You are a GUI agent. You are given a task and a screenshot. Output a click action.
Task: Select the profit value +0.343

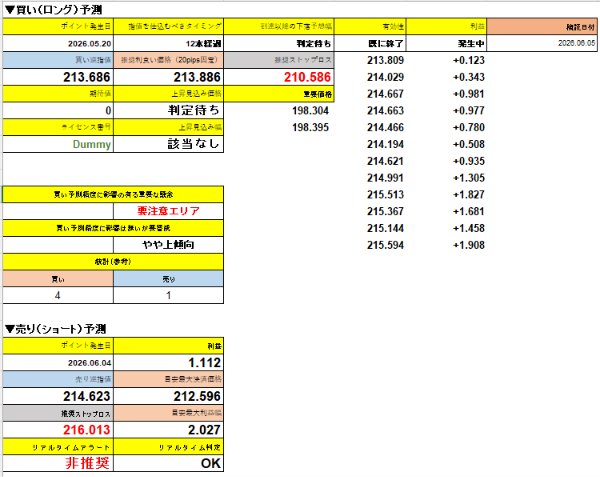click(468, 77)
